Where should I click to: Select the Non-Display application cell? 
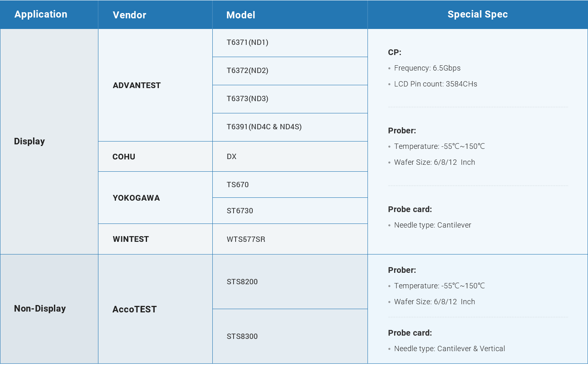point(40,308)
